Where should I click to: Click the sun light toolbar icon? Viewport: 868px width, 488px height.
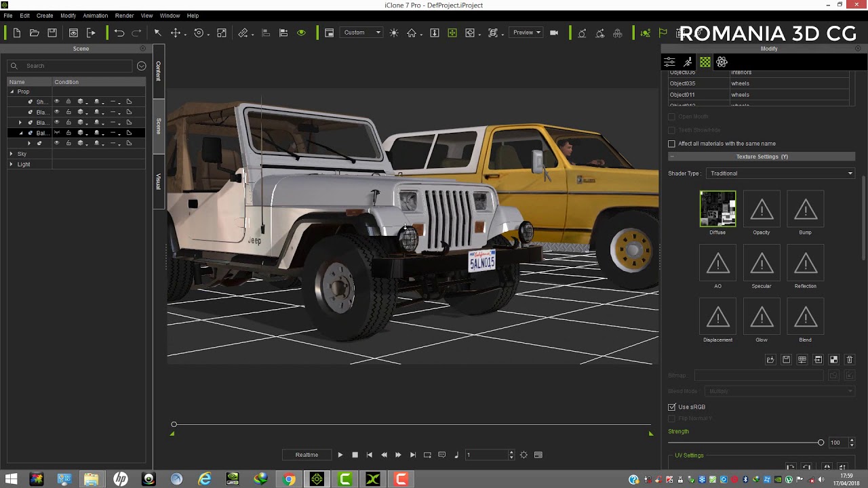pos(394,33)
